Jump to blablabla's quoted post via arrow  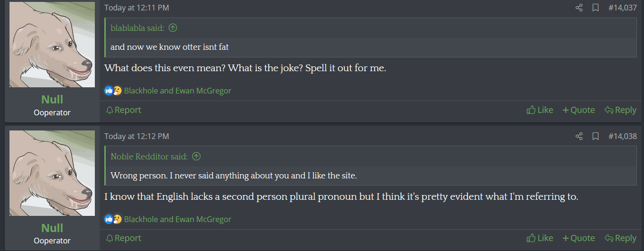[173, 28]
